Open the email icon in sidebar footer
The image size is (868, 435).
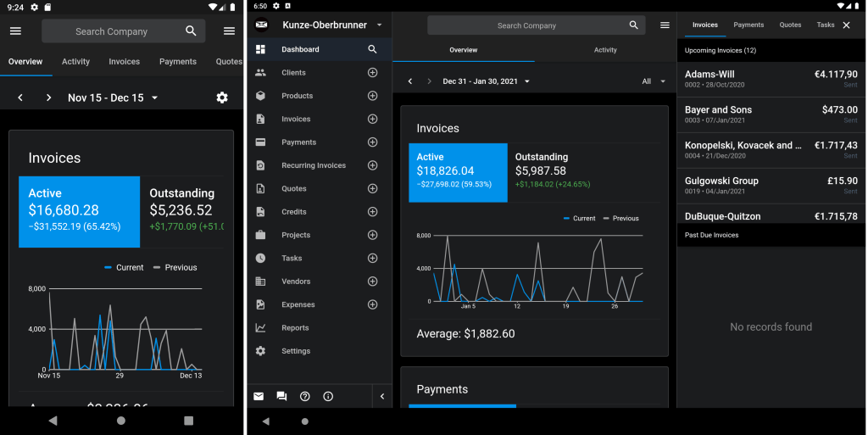pos(259,396)
